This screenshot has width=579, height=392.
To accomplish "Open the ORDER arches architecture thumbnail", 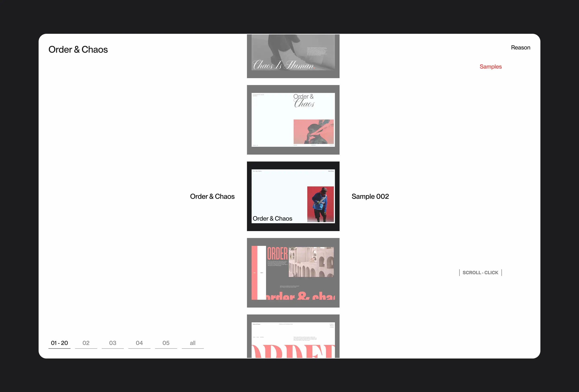I will [x=293, y=273].
